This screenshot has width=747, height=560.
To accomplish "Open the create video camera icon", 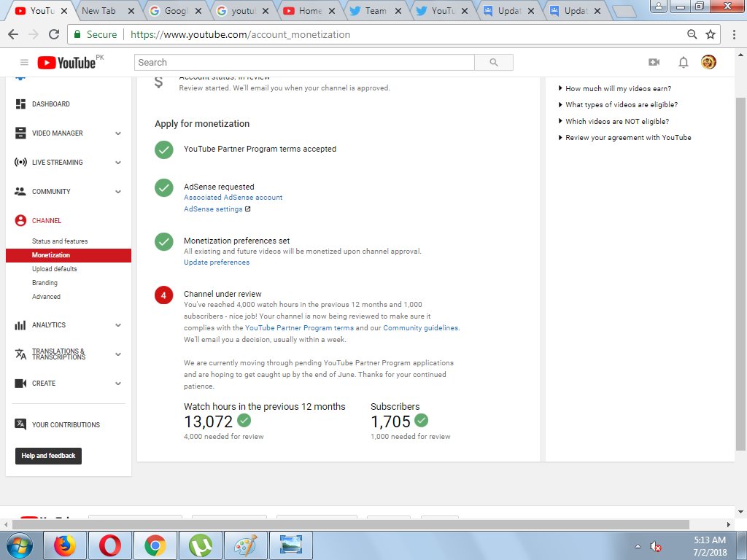I will 654,63.
